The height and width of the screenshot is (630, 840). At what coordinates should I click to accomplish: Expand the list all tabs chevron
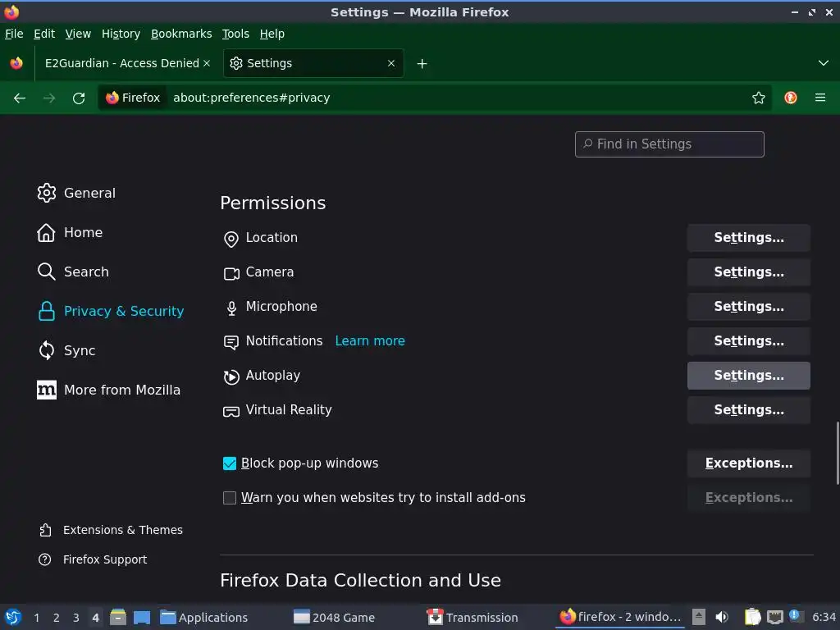[x=824, y=63]
